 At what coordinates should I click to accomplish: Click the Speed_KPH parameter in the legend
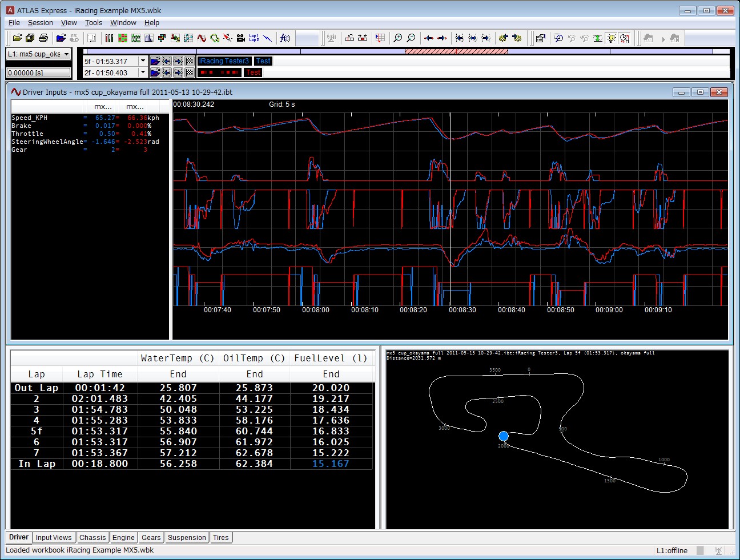(30, 118)
